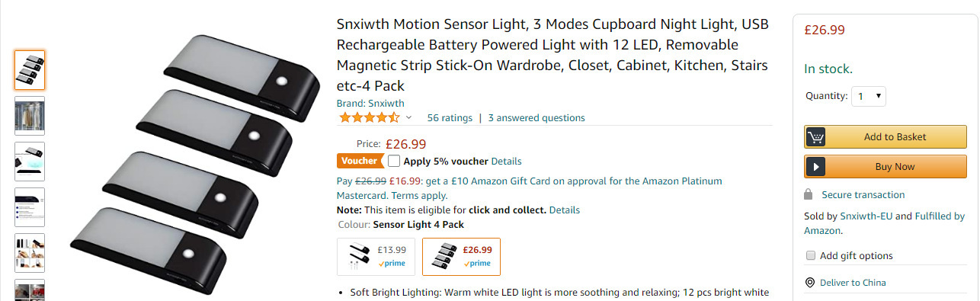Expand the ratings breakdown chevron beside stars
Viewport: 980px width, 301px height.
tap(408, 118)
